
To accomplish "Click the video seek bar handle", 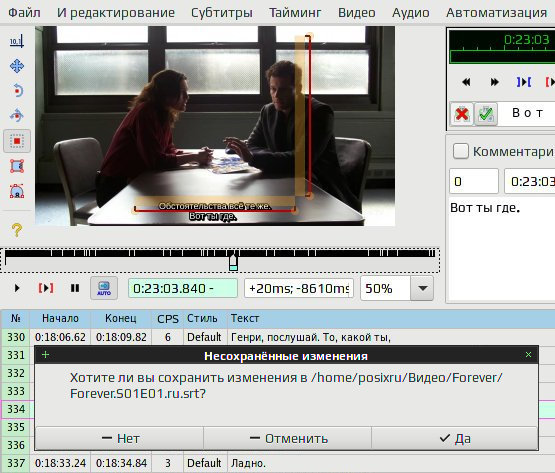I will (233, 263).
